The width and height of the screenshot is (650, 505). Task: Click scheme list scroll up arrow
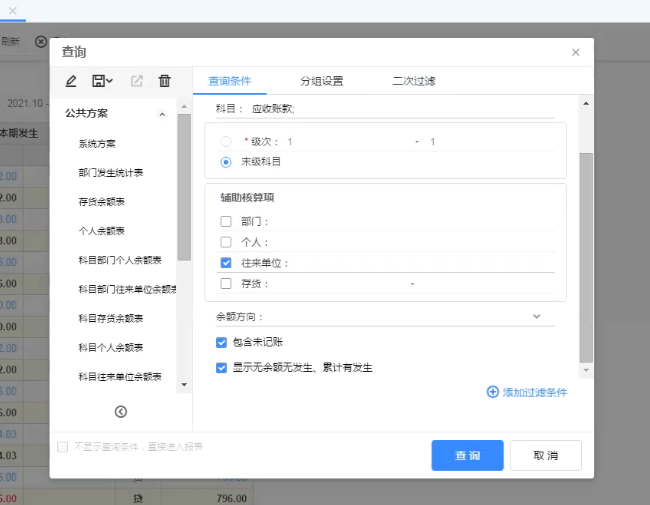coord(184,107)
